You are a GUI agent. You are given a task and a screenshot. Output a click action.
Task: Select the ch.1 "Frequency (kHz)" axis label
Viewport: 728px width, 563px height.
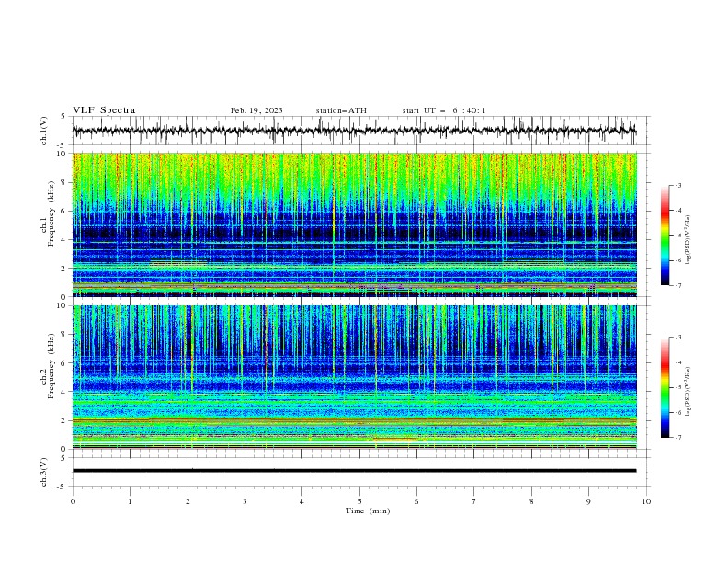[x=51, y=212]
